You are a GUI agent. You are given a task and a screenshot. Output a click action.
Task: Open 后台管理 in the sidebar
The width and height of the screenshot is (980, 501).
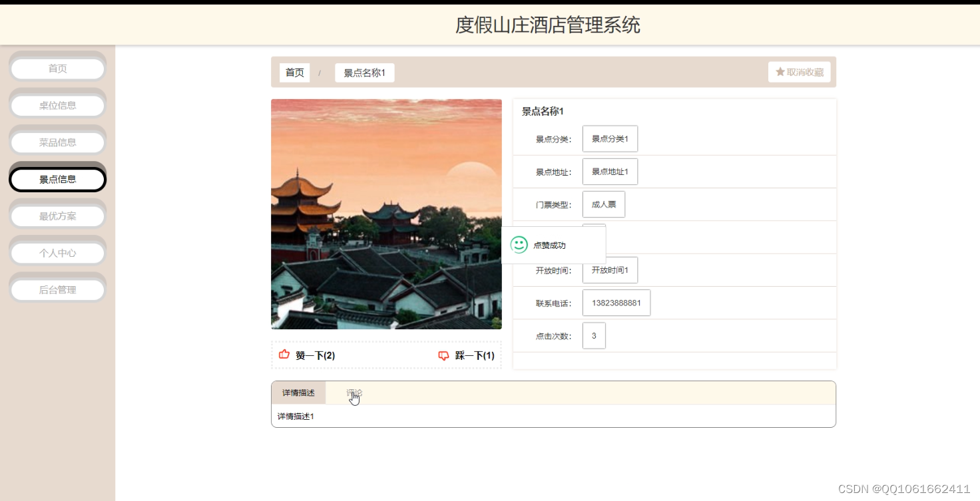tap(58, 290)
